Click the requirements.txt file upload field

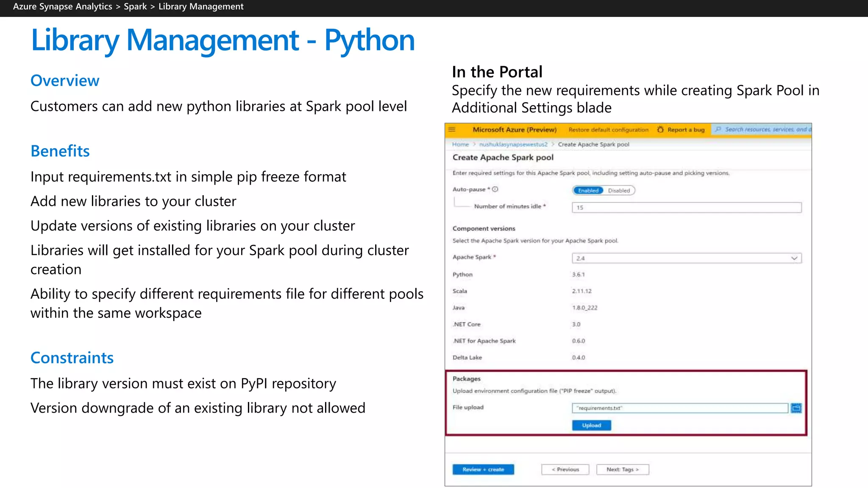pyautogui.click(x=680, y=408)
